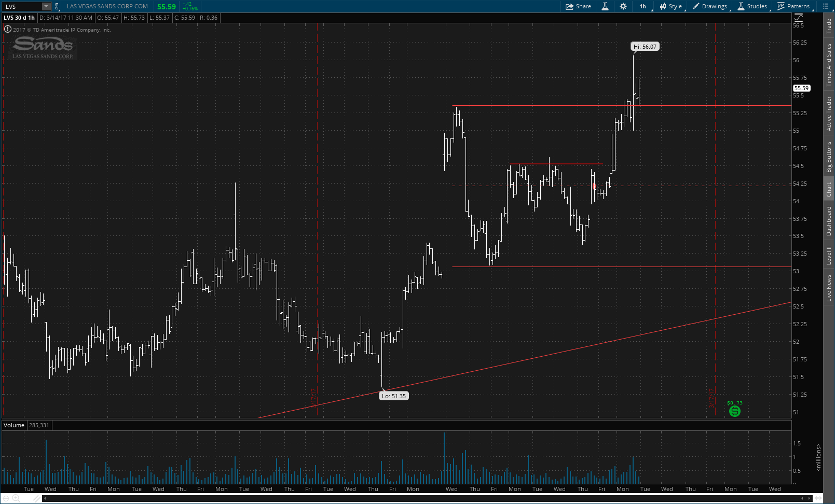This screenshot has height=504, width=835.
Task: Click the horizontal scrollbar left arrow
Action: pos(45,498)
